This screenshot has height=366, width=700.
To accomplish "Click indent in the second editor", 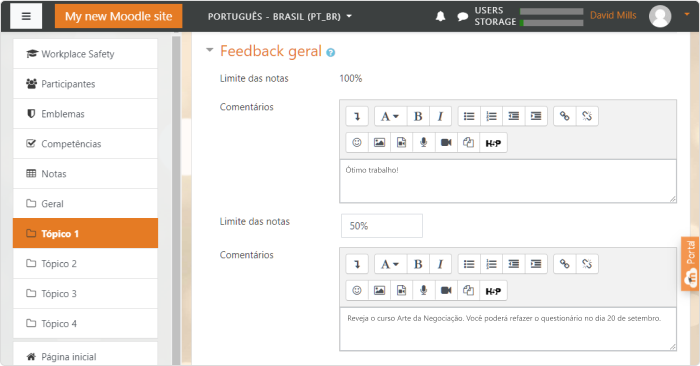I will coord(536,264).
